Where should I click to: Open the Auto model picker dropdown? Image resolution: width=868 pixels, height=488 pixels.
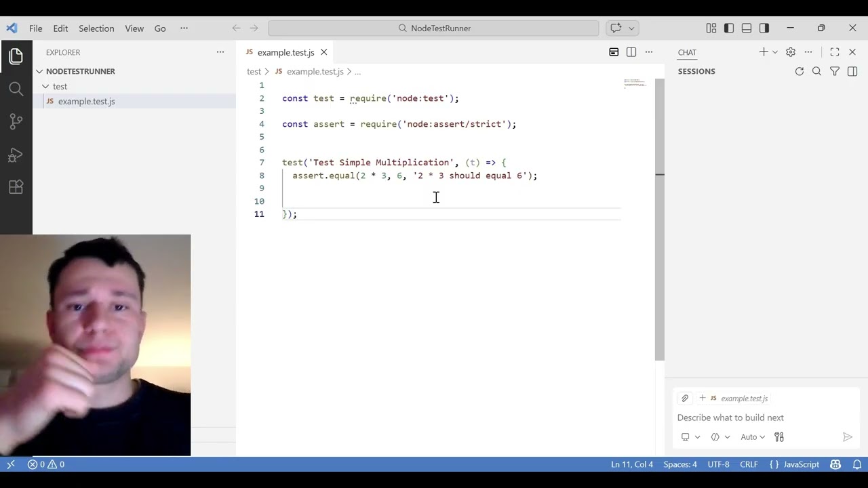coord(753,437)
